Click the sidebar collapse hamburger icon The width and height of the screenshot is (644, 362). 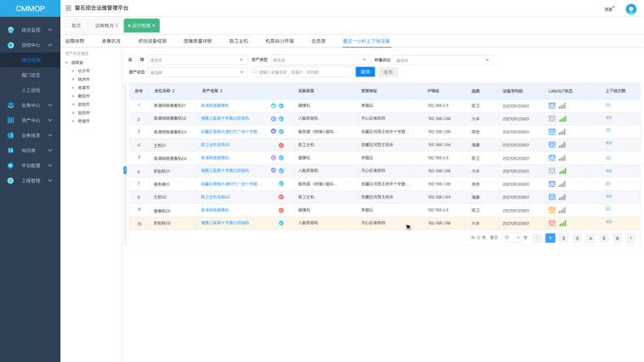click(x=69, y=8)
